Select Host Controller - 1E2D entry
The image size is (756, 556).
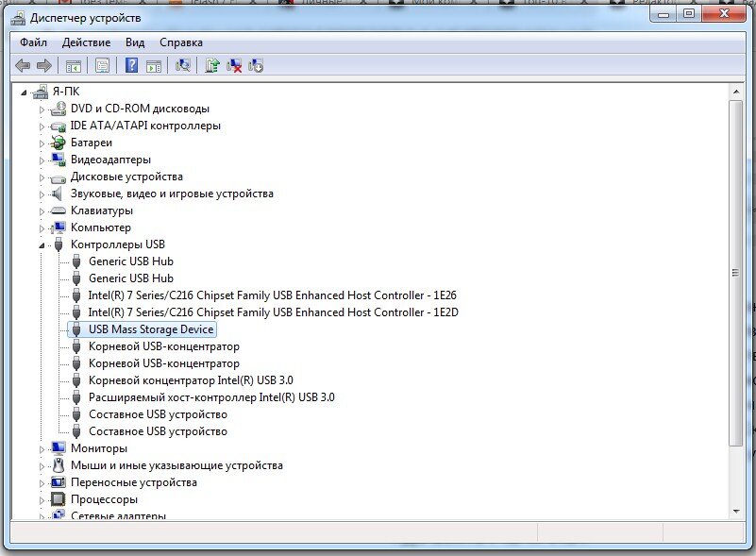click(x=274, y=312)
